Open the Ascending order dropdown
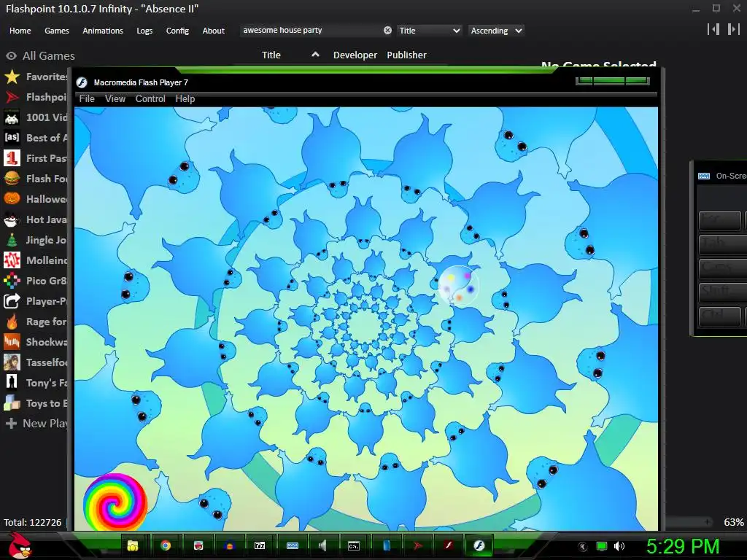747x560 pixels. 496,31
